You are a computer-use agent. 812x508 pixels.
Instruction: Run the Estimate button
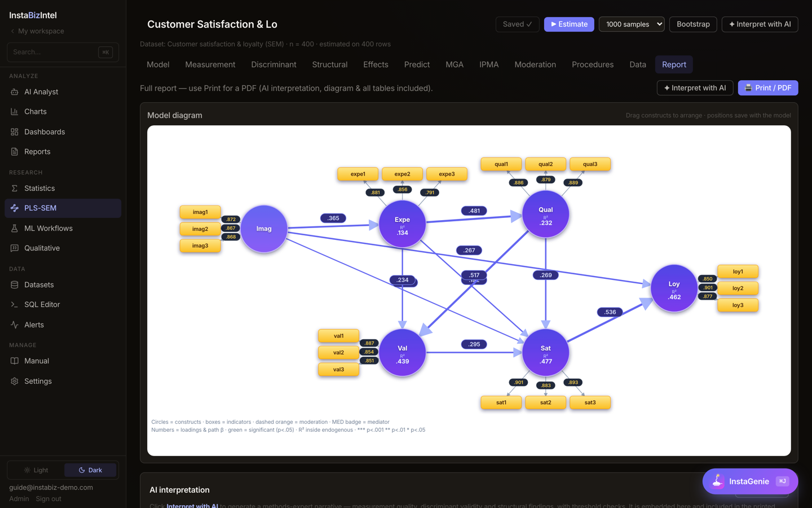[x=569, y=24]
